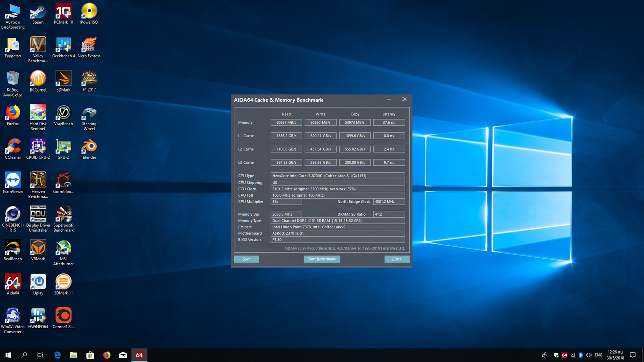Select the Steering Wheel desktop icon

pos(89,117)
